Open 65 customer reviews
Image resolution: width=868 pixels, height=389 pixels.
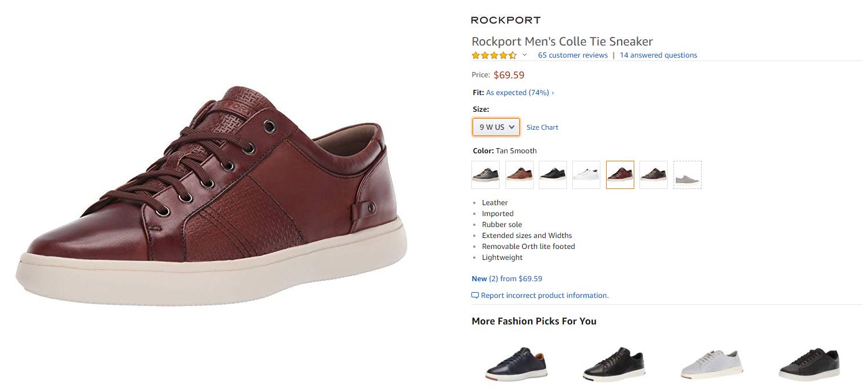(573, 55)
